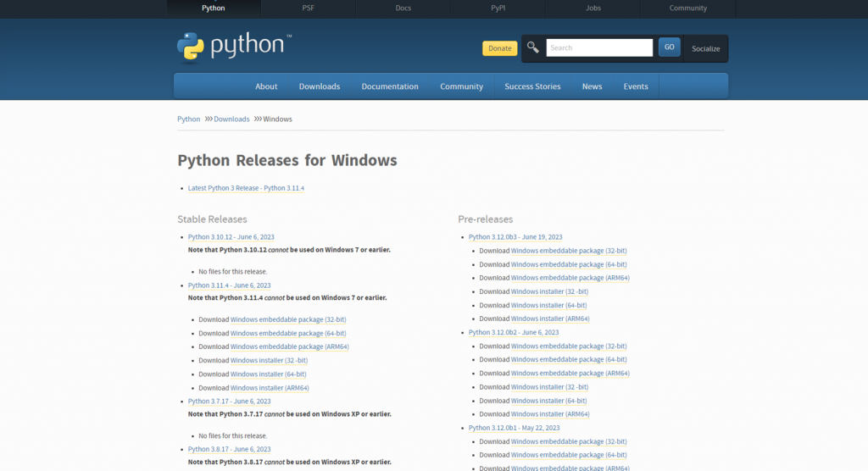Download 3.11.4 Windows installer (64-bit)
The image size is (868, 471).
pos(268,374)
